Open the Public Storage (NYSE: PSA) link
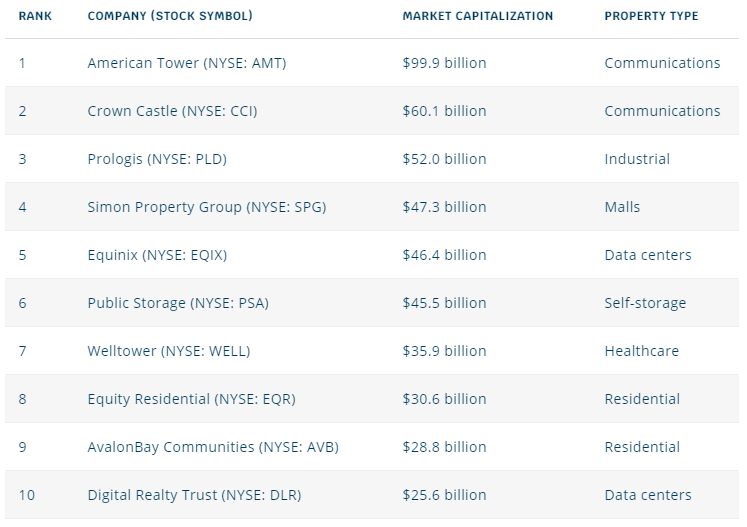Image resolution: width=747 pixels, height=527 pixels. (178, 303)
